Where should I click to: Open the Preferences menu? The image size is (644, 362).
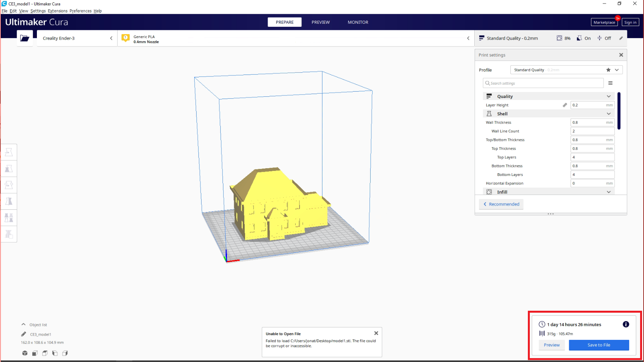click(x=80, y=11)
